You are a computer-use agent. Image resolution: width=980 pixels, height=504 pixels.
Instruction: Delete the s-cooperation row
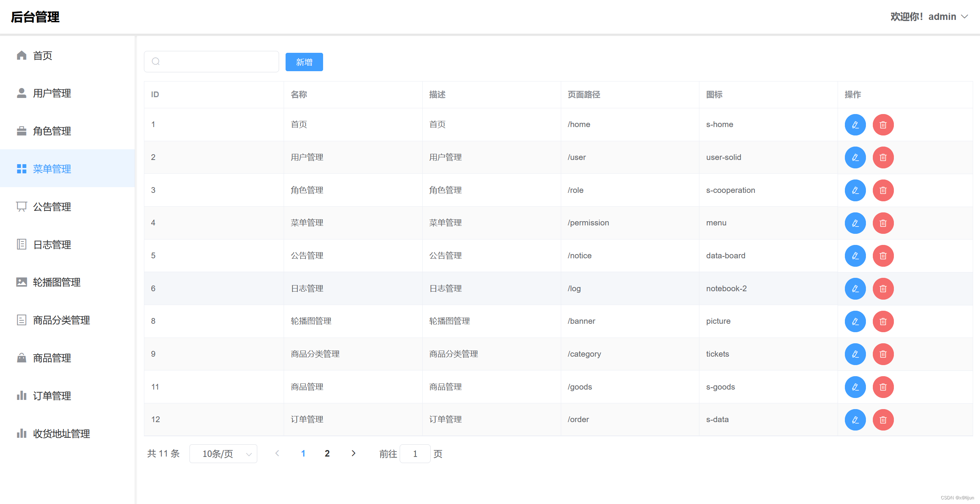coord(883,190)
